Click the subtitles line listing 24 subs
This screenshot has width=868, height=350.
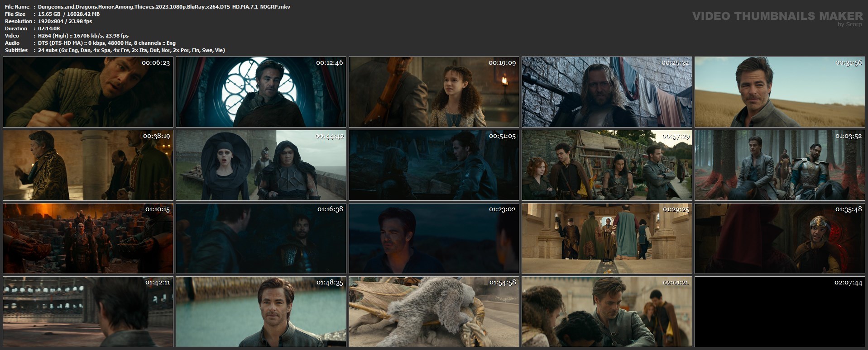tap(131, 50)
